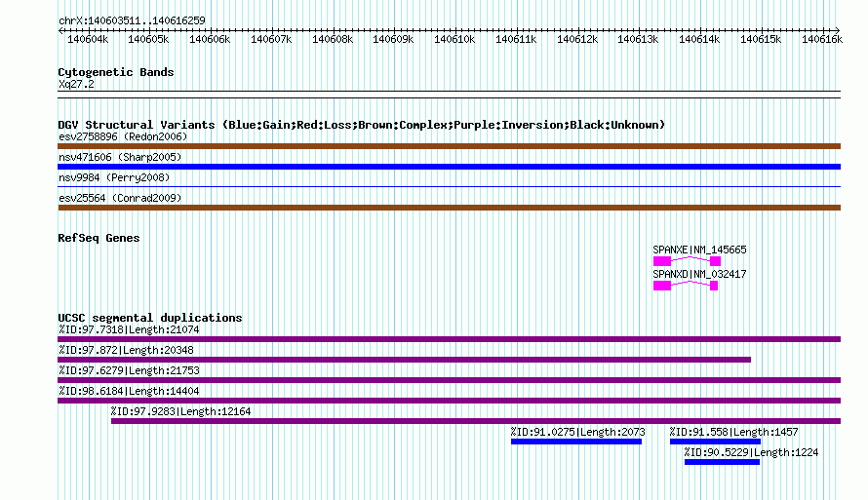Click the 140607k ruler tick label
The image size is (868, 500).
point(271,39)
